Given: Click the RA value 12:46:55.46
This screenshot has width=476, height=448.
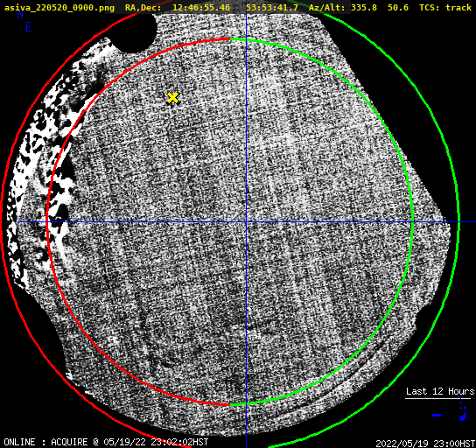Looking at the screenshot, I should tap(201, 8).
